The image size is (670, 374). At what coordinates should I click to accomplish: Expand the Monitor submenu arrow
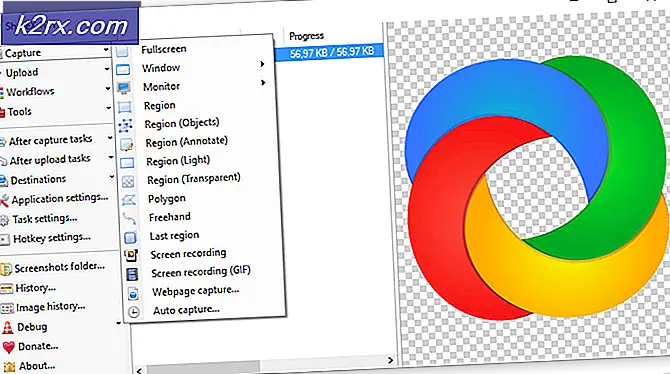coord(263,82)
